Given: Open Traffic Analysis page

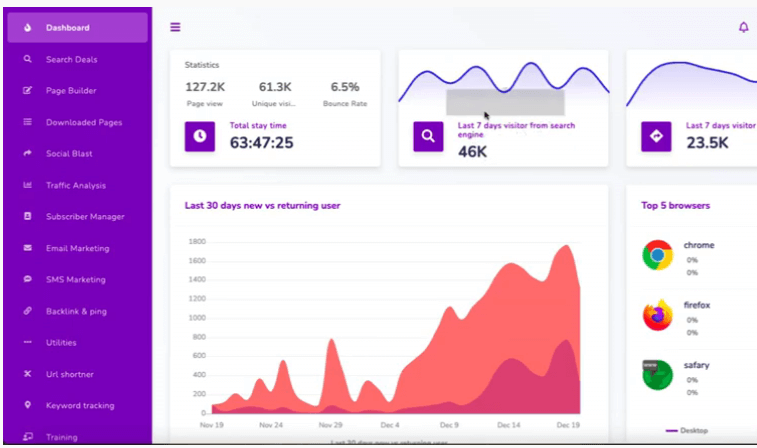Looking at the screenshot, I should (x=78, y=185).
